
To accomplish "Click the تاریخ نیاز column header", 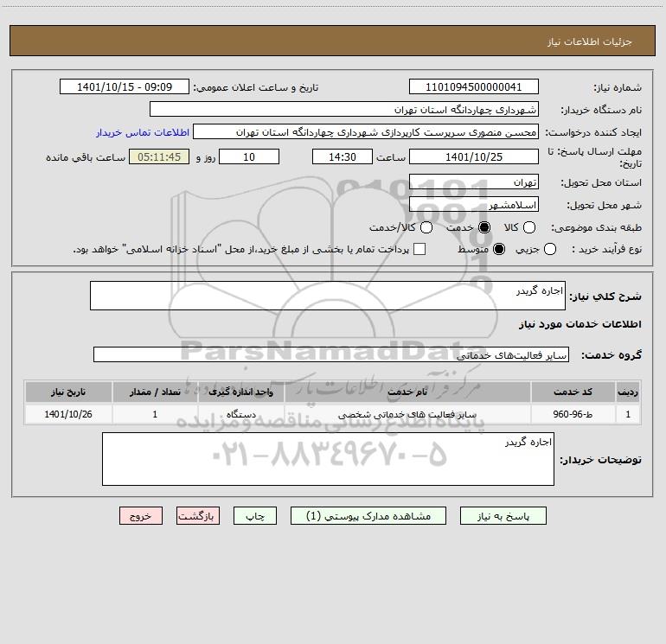I will 68,392.
